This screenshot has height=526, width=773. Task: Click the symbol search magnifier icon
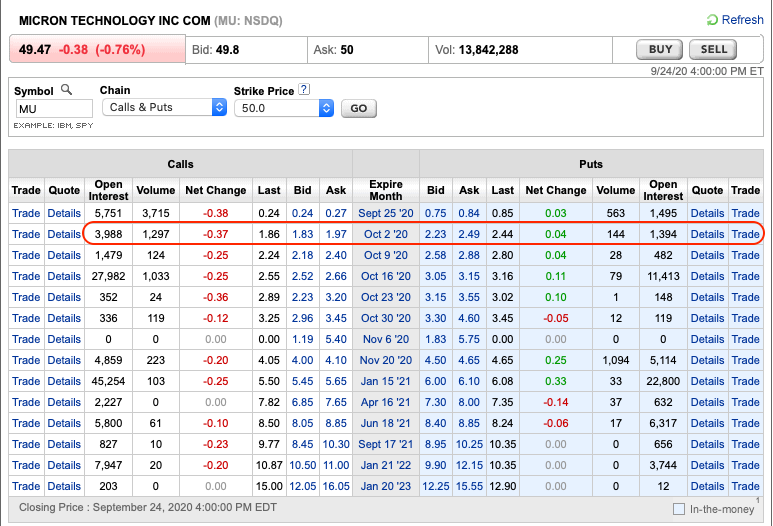67,90
